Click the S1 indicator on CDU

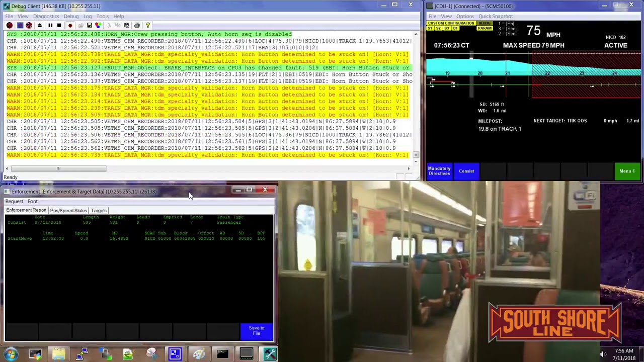[x=431, y=28]
